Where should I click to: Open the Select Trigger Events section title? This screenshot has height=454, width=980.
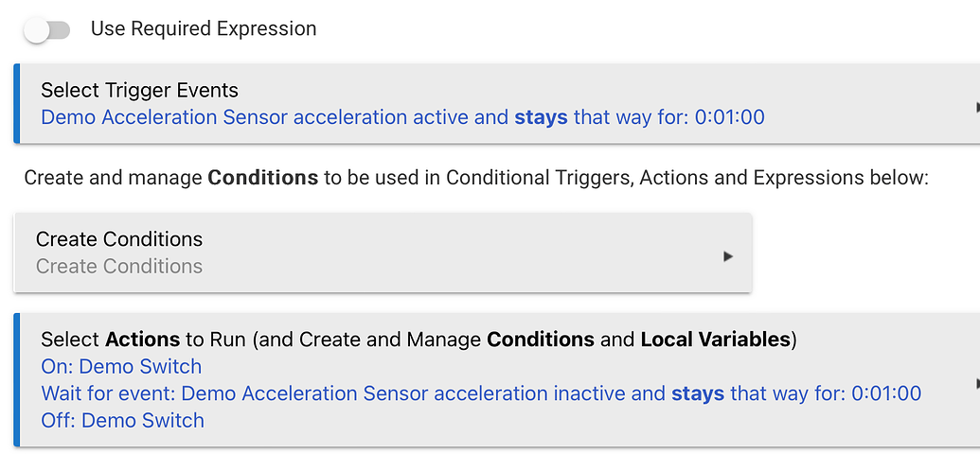(x=139, y=91)
